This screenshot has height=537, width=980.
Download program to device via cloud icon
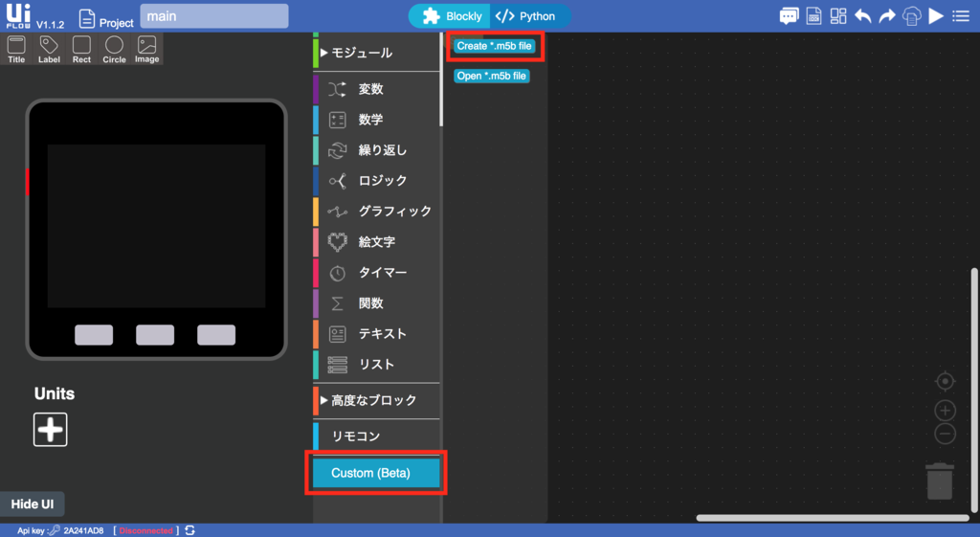[x=911, y=16]
